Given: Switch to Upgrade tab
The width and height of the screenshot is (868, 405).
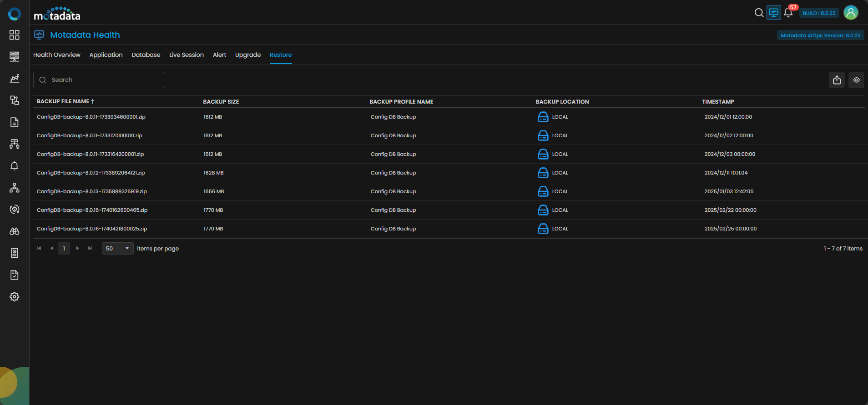Looking at the screenshot, I should coord(248,55).
